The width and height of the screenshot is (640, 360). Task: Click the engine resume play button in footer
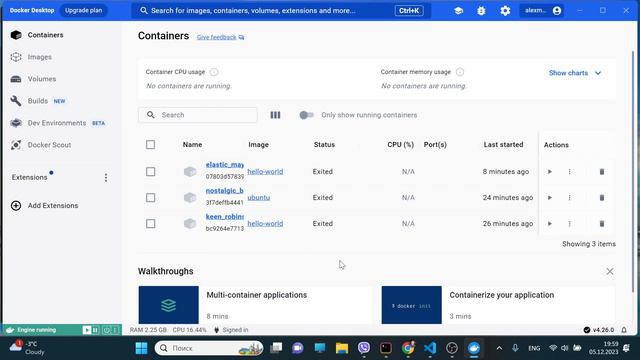(x=87, y=330)
